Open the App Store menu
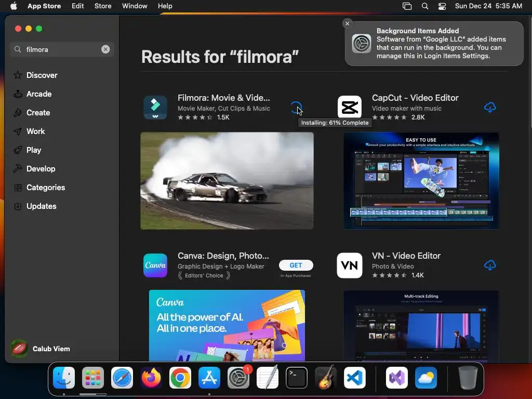 tap(44, 6)
